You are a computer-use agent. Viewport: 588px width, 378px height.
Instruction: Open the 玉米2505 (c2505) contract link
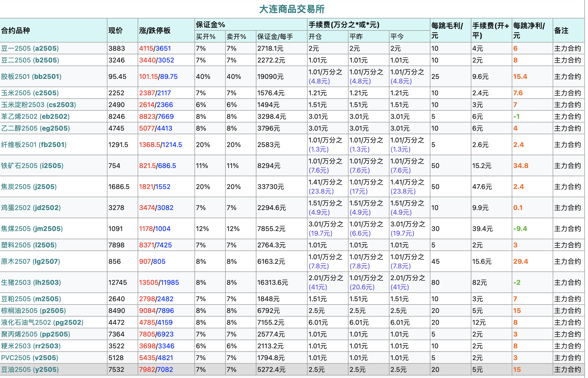pyautogui.click(x=30, y=93)
